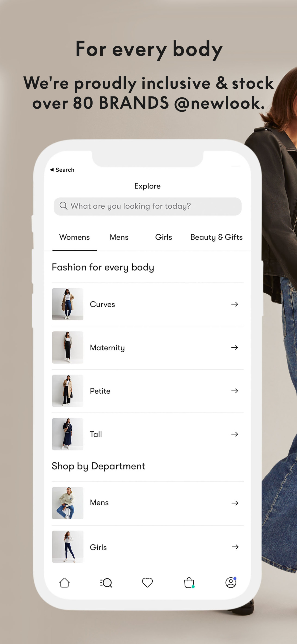The width and height of the screenshot is (297, 644).
Task: Tap the Maternity label
Action: 107,348
